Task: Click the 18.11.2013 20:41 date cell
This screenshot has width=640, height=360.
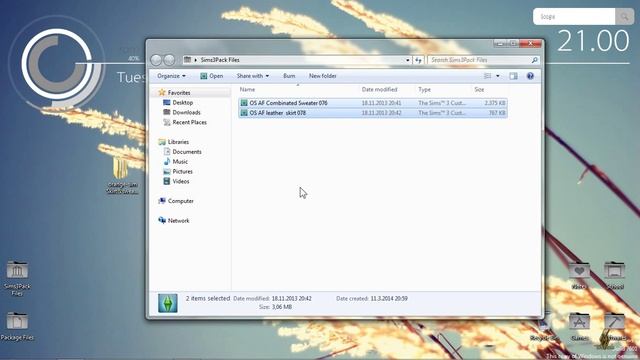Action: (x=381, y=103)
